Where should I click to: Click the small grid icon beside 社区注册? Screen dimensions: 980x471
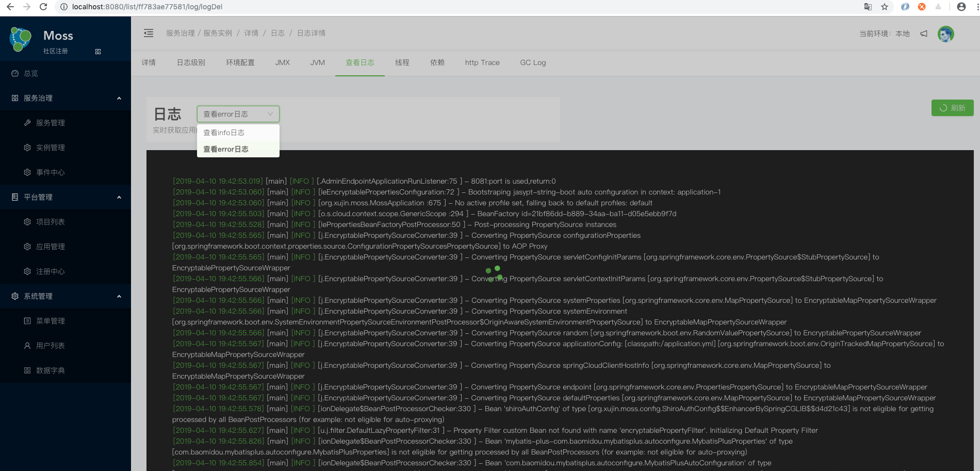[x=98, y=52]
